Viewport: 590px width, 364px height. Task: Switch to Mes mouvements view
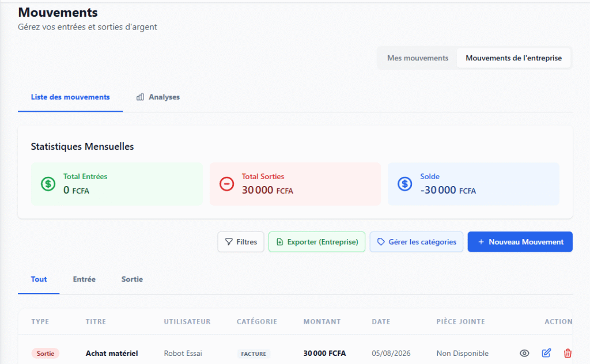tap(418, 58)
